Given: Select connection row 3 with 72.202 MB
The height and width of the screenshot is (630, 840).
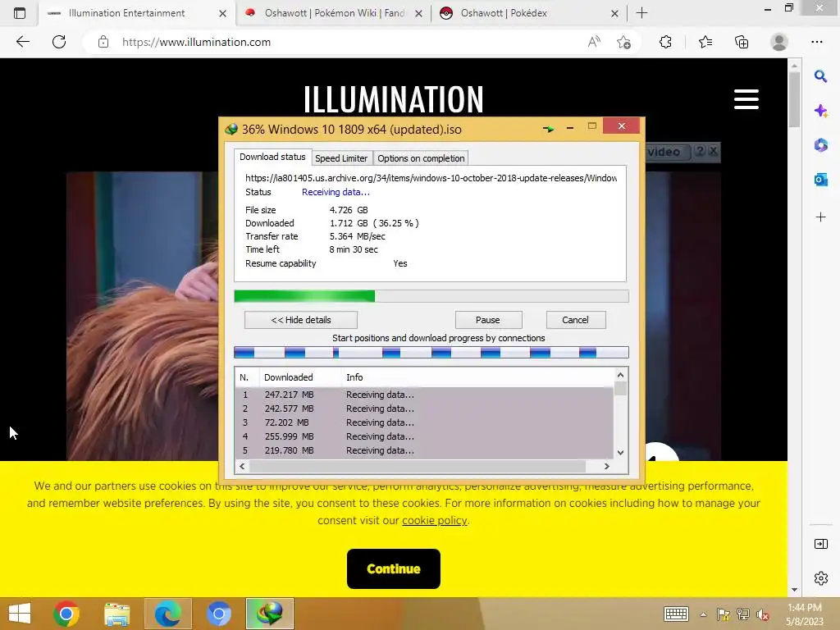Looking at the screenshot, I should (424, 422).
